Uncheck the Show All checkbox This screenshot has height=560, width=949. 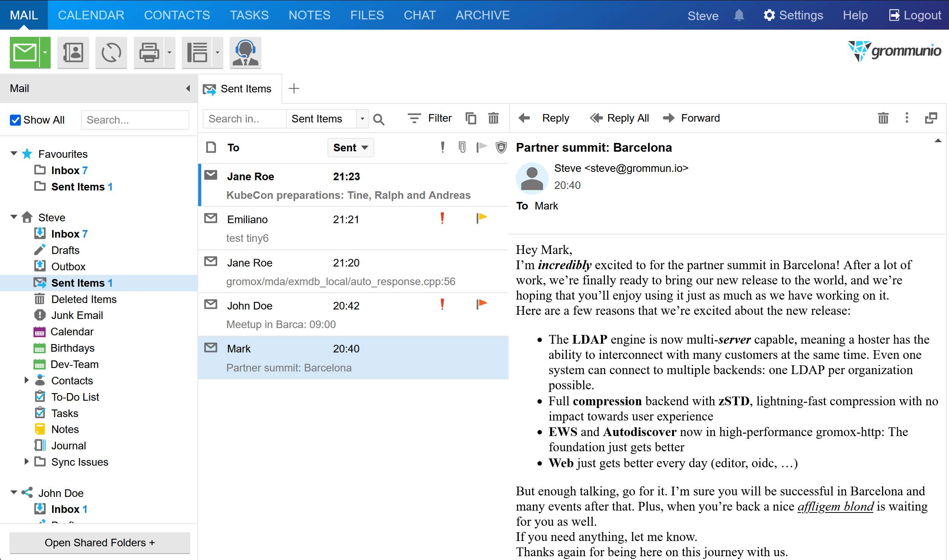(16, 120)
